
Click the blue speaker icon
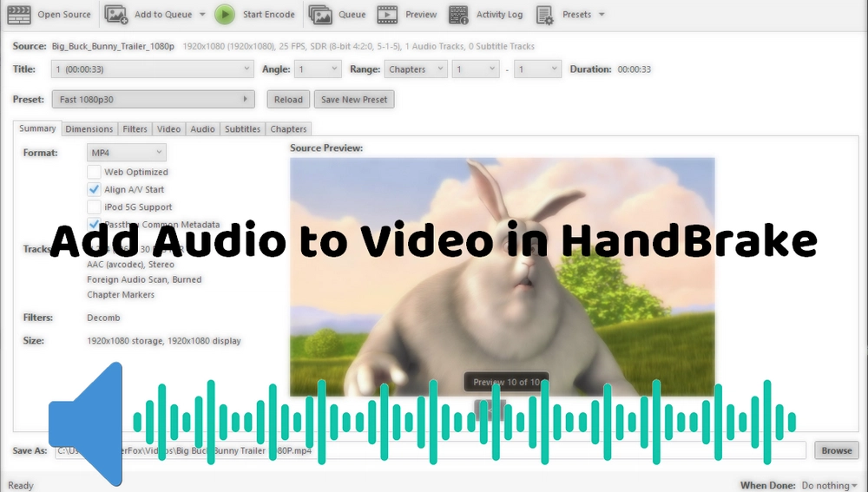tap(87, 424)
